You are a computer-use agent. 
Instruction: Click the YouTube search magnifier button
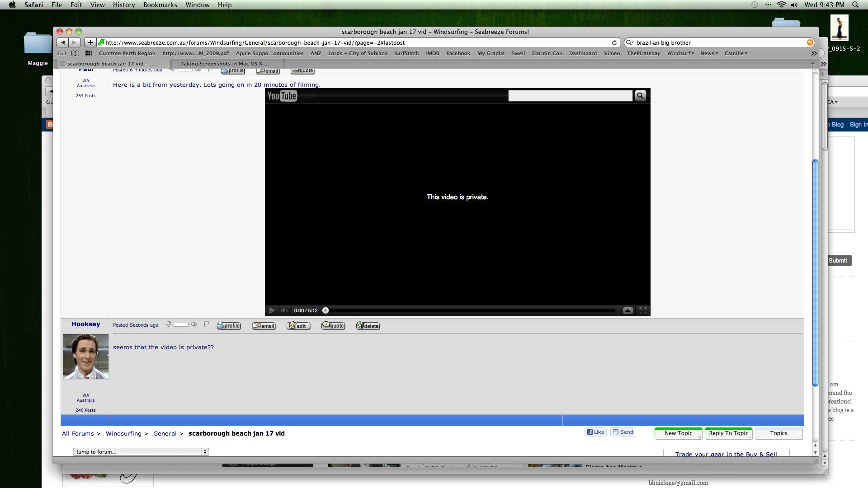pos(640,96)
